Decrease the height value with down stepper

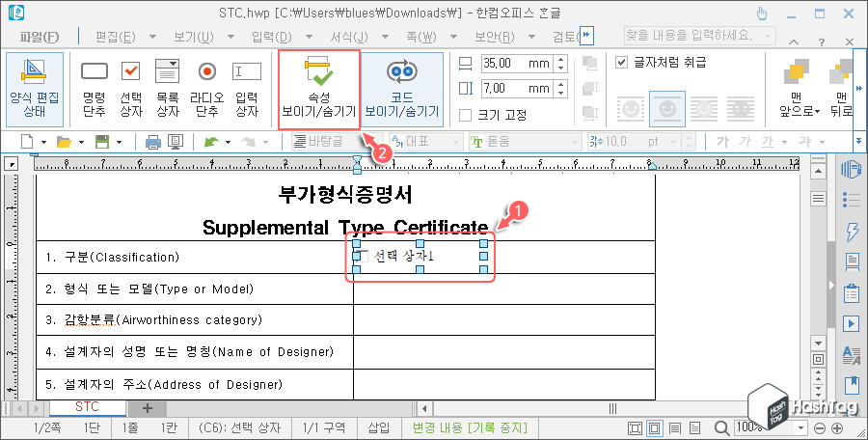tap(561, 93)
